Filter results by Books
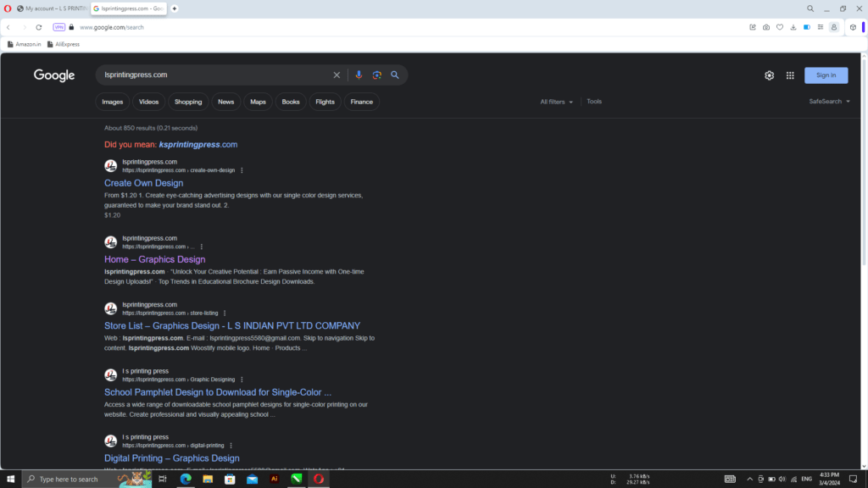Viewport: 868px width, 488px height. coord(291,102)
